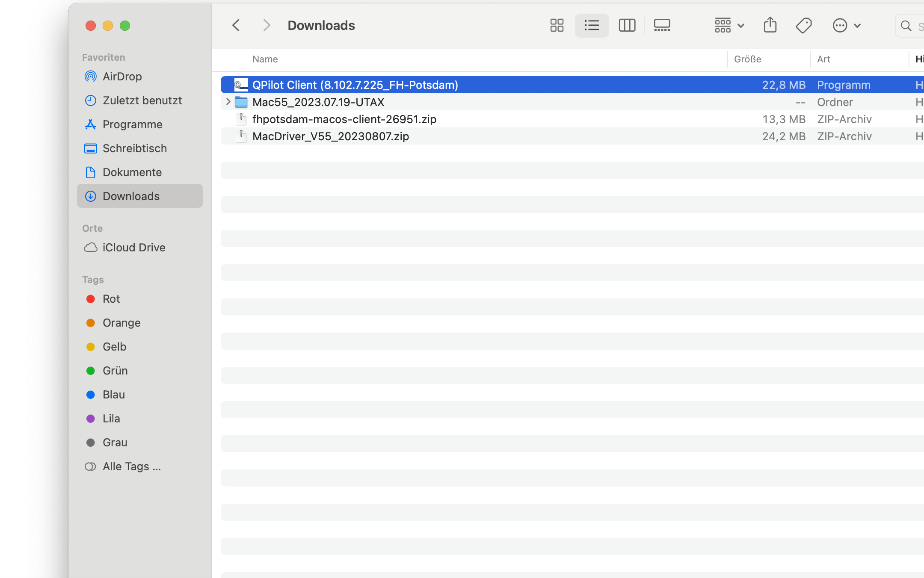The height and width of the screenshot is (578, 924).
Task: Click the MacDriver zip file icon
Action: (241, 136)
